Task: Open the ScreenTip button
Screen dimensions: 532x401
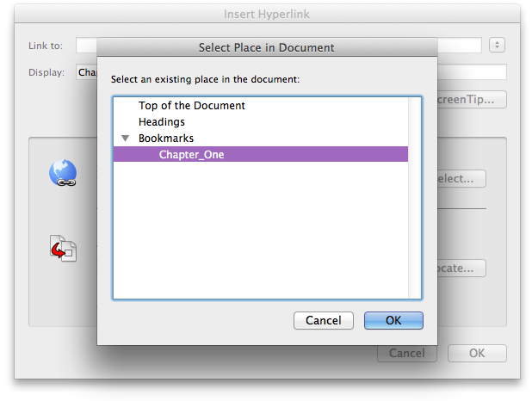Action: click(472, 100)
